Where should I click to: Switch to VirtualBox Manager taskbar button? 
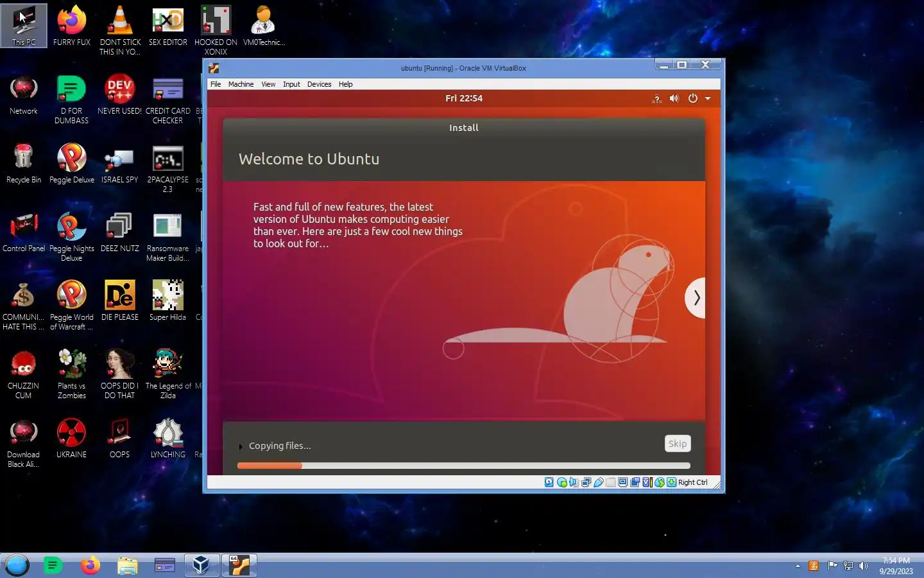coord(201,565)
